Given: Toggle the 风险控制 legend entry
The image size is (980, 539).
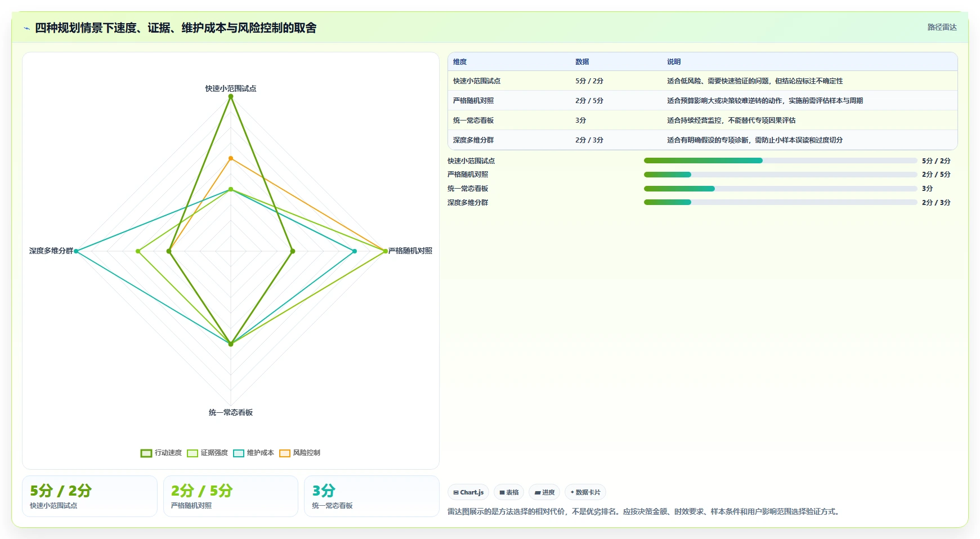Looking at the screenshot, I should point(299,453).
